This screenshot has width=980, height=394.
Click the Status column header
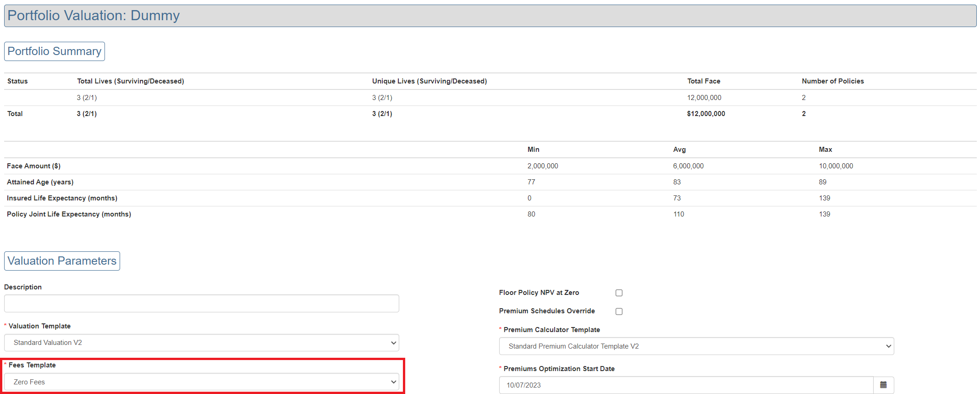point(17,81)
